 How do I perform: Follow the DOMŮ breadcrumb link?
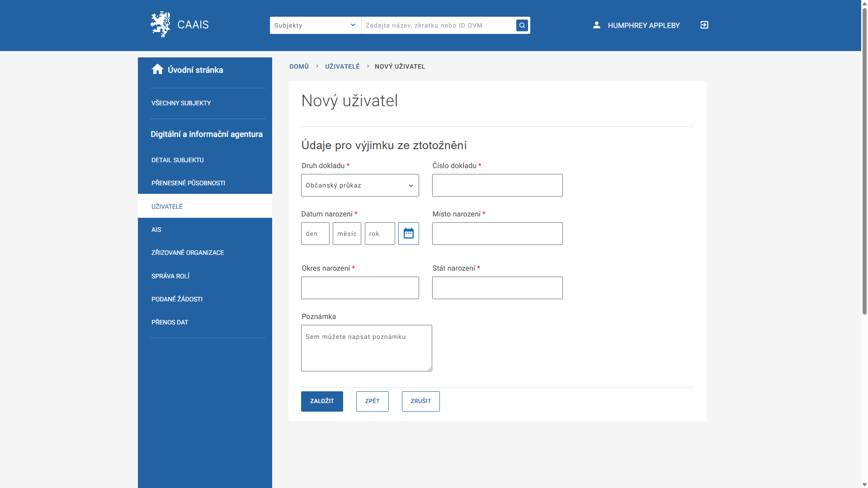299,66
